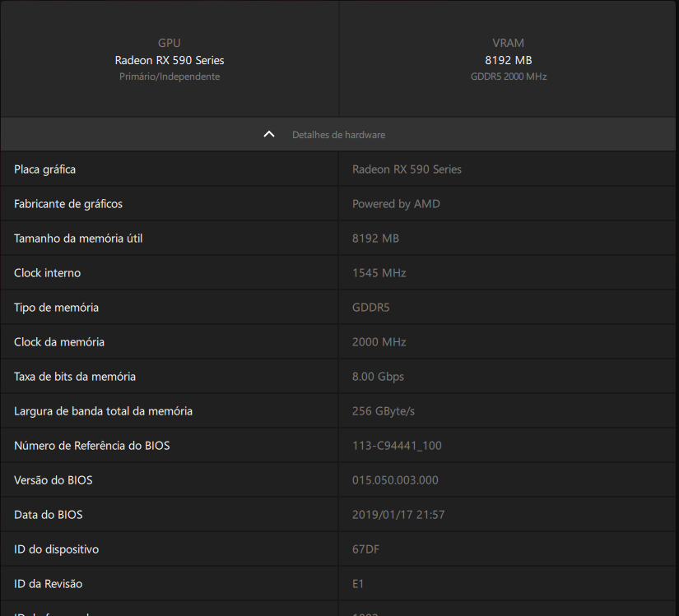Select the GPU heading in the summary tile
The height and width of the screenshot is (616, 679).
[x=170, y=43]
